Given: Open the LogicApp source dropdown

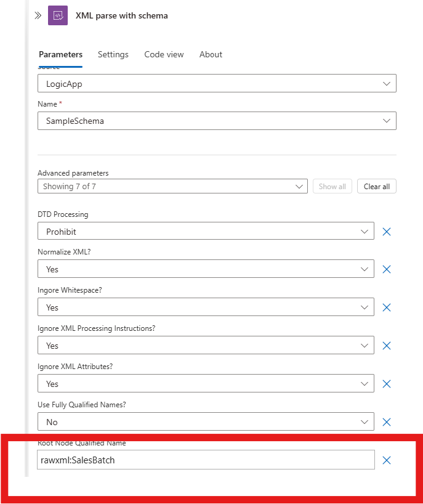Looking at the screenshot, I should (x=217, y=84).
